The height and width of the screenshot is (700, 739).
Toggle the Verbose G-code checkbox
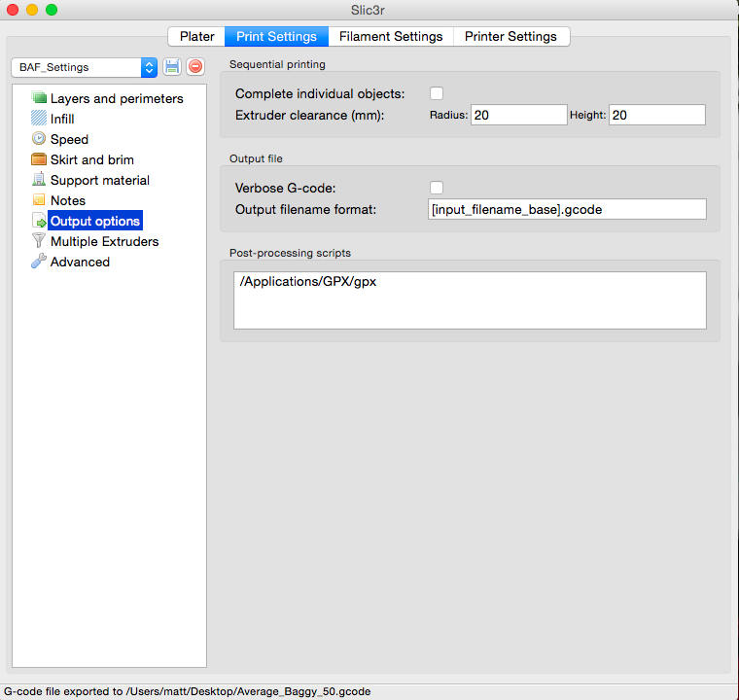[437, 188]
